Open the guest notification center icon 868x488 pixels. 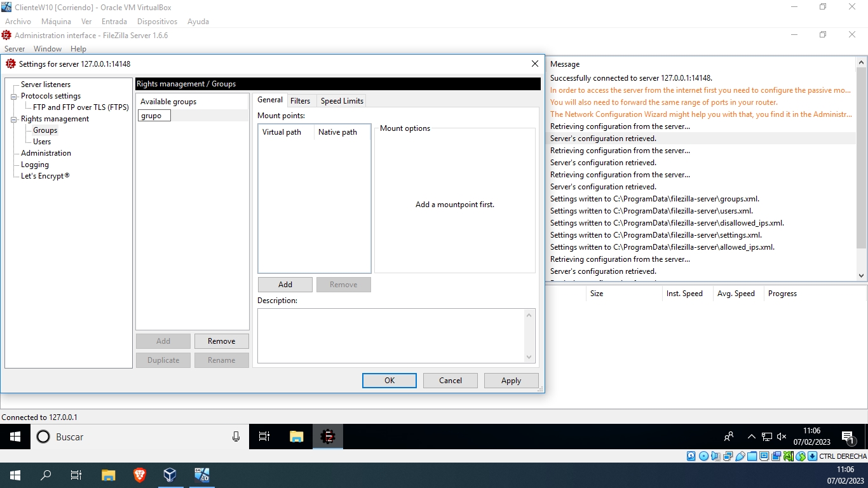(x=848, y=437)
